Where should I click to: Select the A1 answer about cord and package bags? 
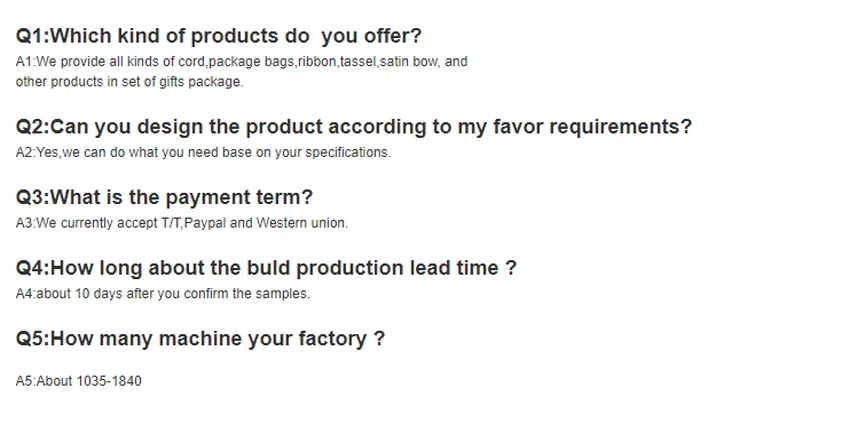pos(241,61)
